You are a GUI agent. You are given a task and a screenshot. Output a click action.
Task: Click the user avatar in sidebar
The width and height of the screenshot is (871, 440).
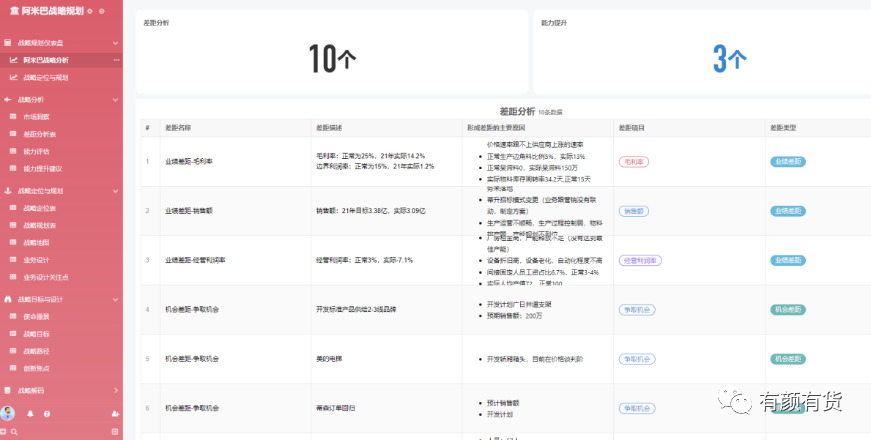pyautogui.click(x=8, y=413)
